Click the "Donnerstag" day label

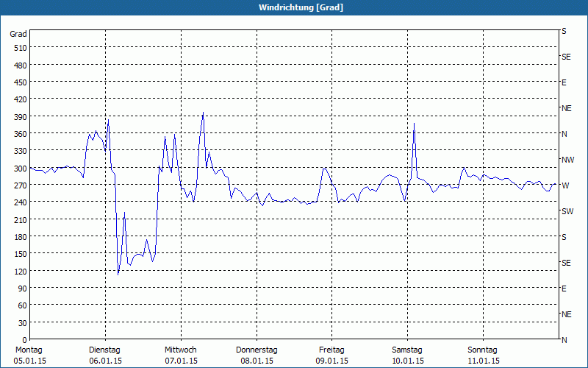(257, 350)
